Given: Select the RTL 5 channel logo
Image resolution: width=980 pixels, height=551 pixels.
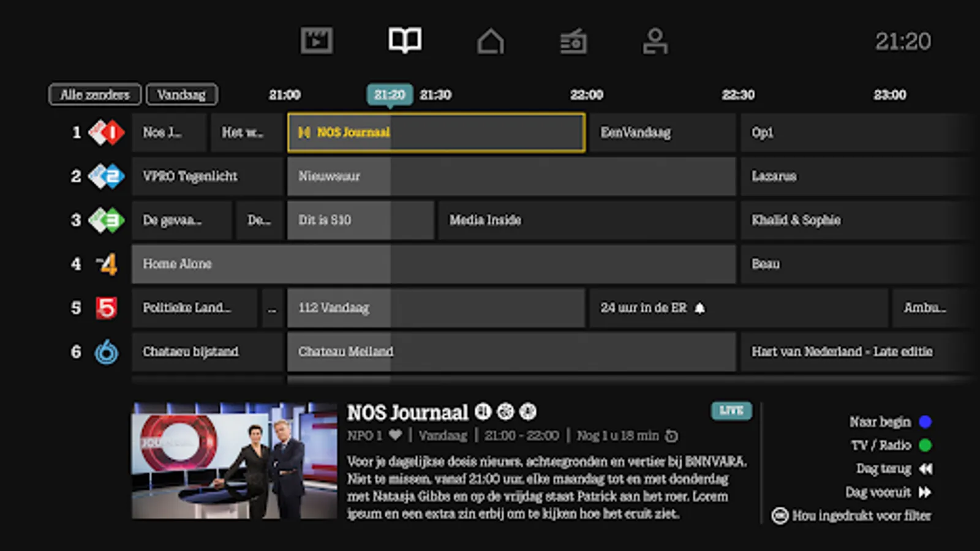Looking at the screenshot, I should point(107,308).
